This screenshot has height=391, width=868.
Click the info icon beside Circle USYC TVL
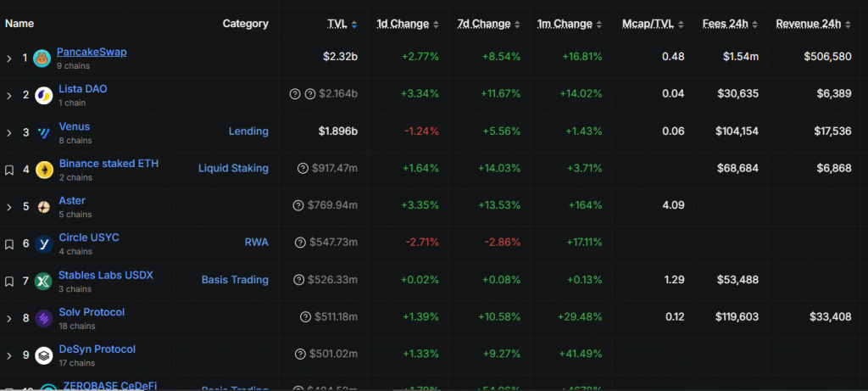click(x=300, y=243)
